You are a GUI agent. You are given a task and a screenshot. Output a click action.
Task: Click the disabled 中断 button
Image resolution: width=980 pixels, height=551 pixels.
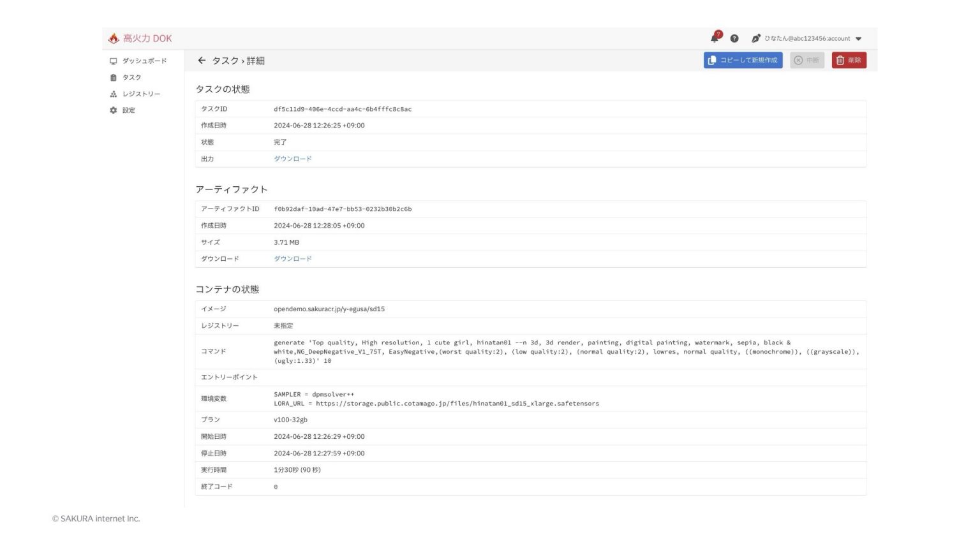click(x=806, y=61)
